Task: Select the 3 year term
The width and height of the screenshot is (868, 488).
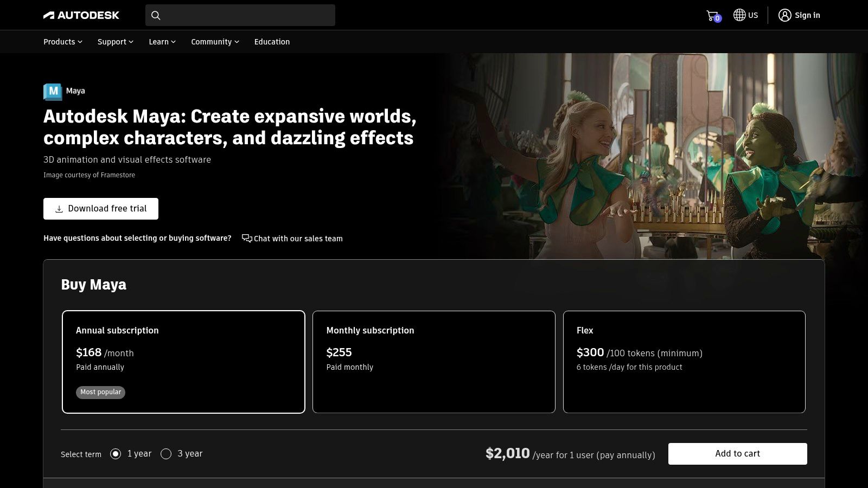Action: [x=167, y=454]
